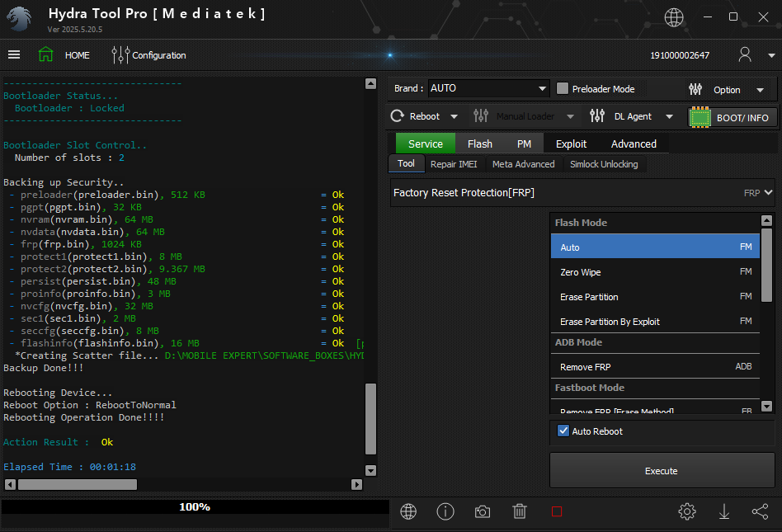The width and height of the screenshot is (782, 532).
Task: Open the web globe icon in bottom toolbar
Action: click(408, 511)
